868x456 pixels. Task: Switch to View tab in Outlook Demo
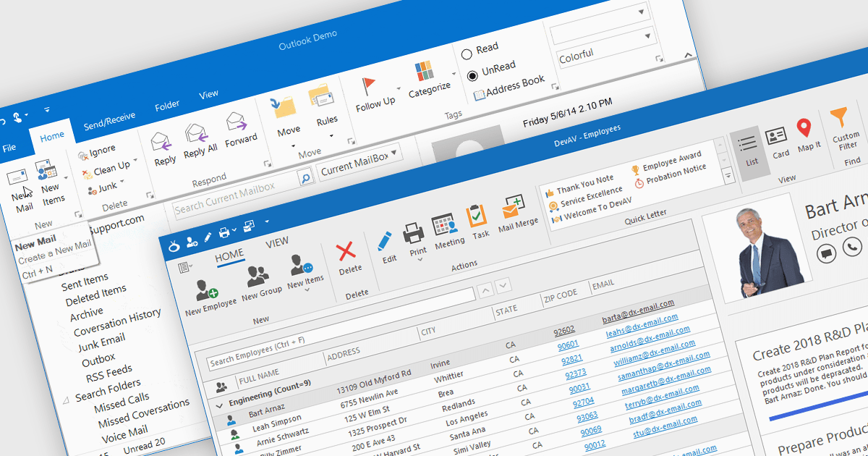[x=209, y=94]
